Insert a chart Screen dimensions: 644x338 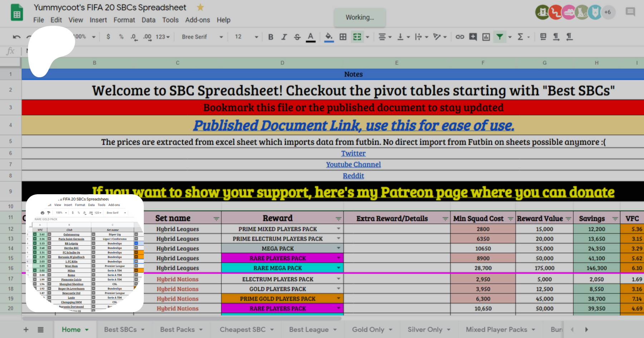pos(486,37)
